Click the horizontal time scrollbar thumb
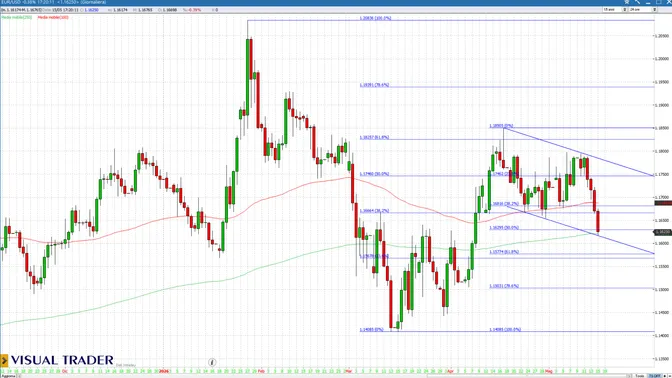This screenshot has height=378, width=672. (x=527, y=376)
